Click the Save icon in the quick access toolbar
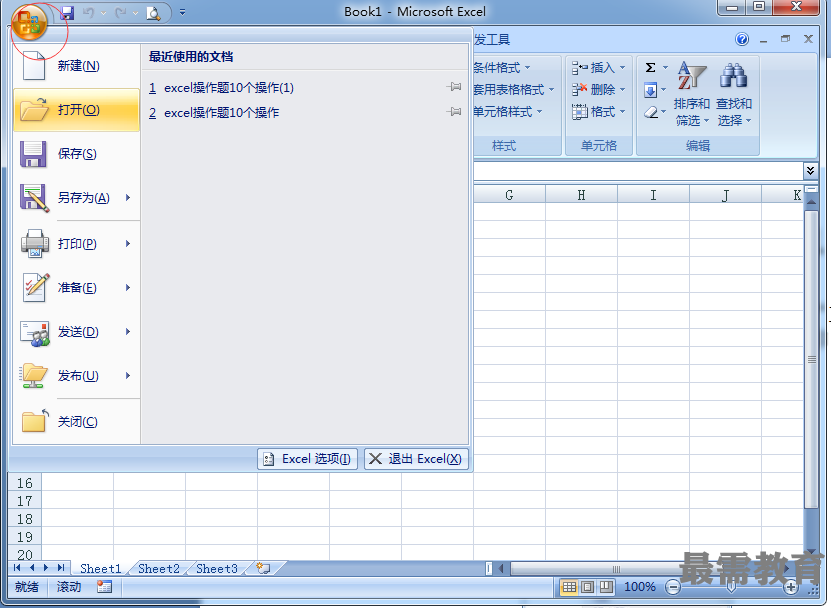The height and width of the screenshot is (608, 831). (x=67, y=13)
